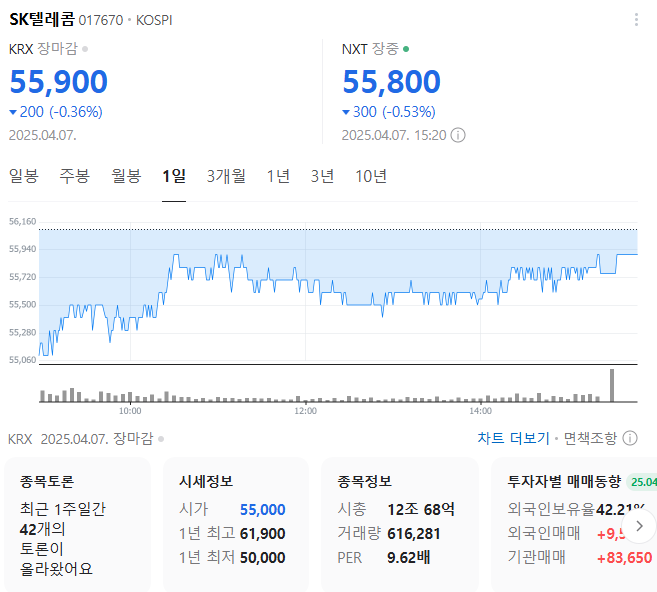Click the 시가 value 55,000
The image size is (657, 592).
coord(263,509)
